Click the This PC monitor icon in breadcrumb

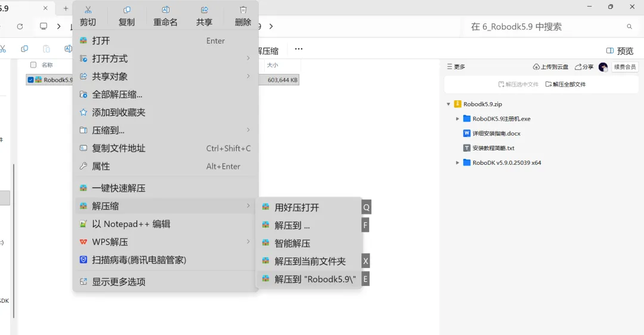(44, 26)
